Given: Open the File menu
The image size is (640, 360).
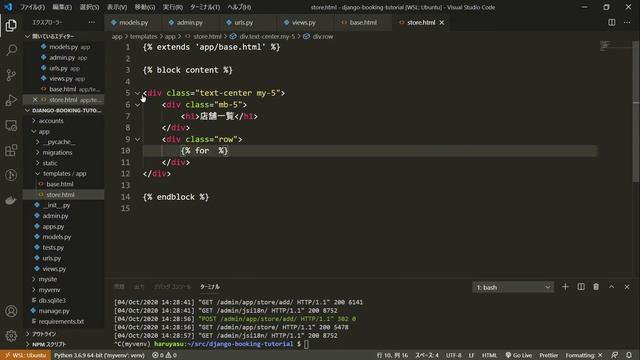Looking at the screenshot, I should tap(33, 7).
